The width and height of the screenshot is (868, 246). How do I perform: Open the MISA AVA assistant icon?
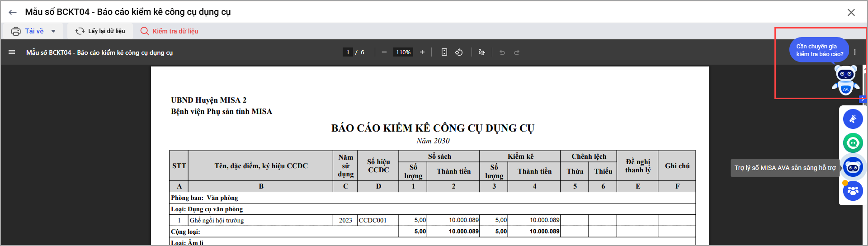pyautogui.click(x=853, y=167)
